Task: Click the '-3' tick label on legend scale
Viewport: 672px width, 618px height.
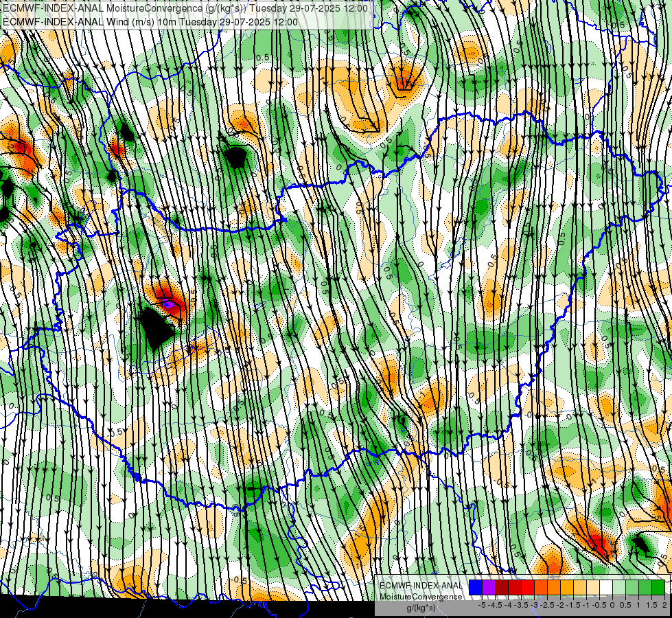Action: (534, 605)
